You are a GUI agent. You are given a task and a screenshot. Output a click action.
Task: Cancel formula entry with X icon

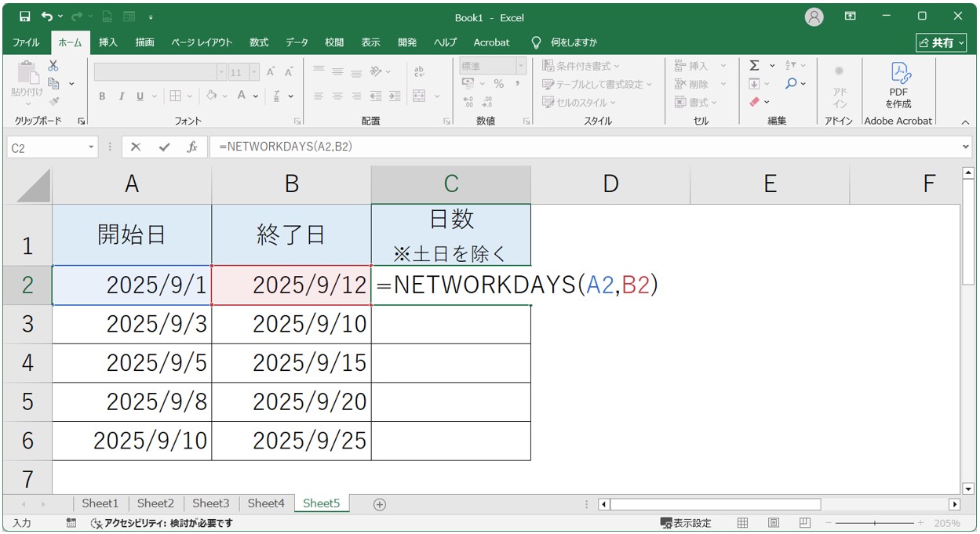tap(136, 147)
